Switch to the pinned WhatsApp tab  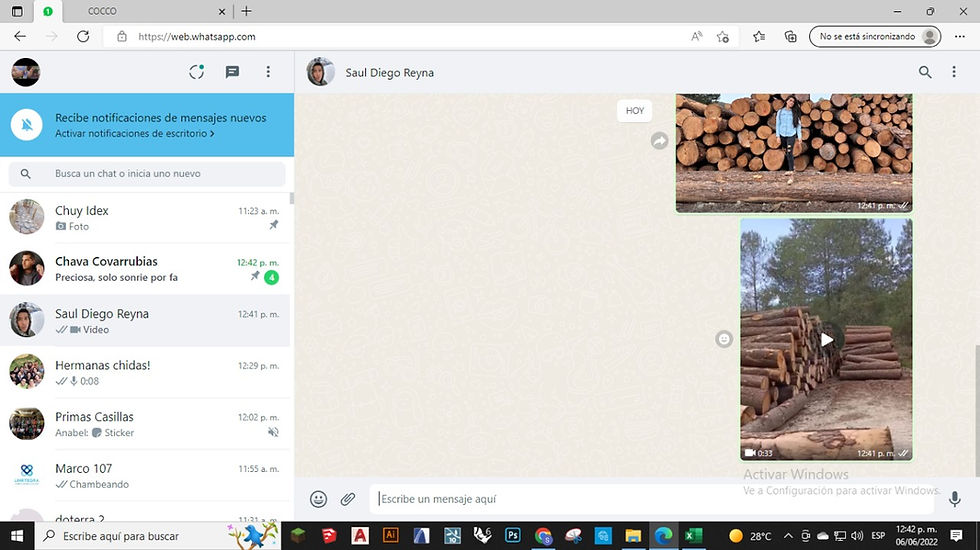(48, 11)
